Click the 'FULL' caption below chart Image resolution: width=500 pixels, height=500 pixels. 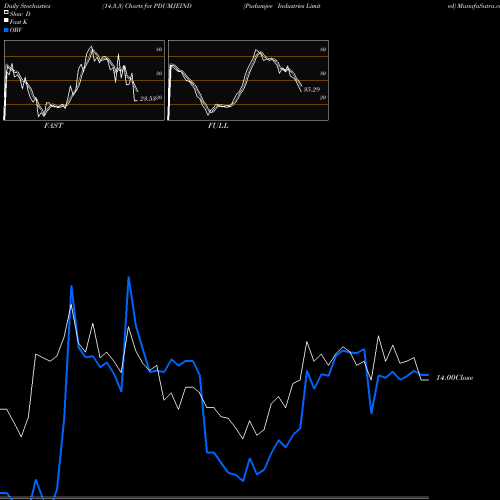[x=218, y=126]
